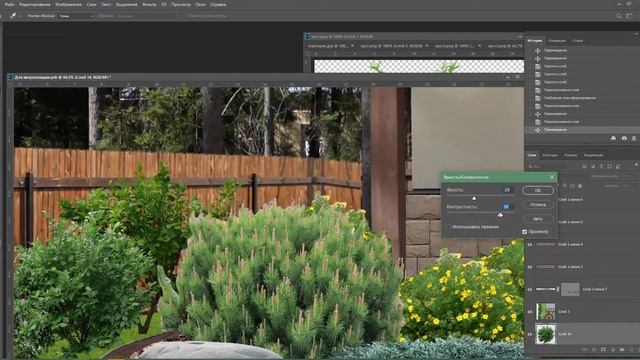This screenshot has height=360, width=640.
Task: Open the workspace switcher icon beside the search magnifier
Action: (x=629, y=16)
